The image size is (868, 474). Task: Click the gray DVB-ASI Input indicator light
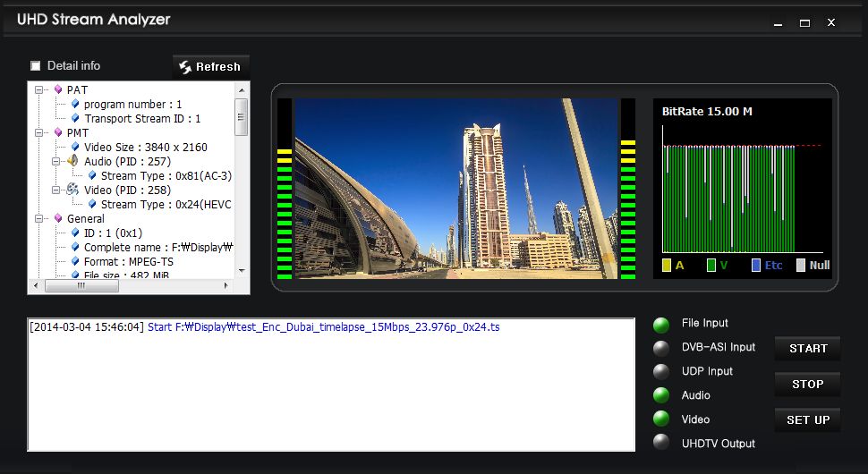(661, 348)
